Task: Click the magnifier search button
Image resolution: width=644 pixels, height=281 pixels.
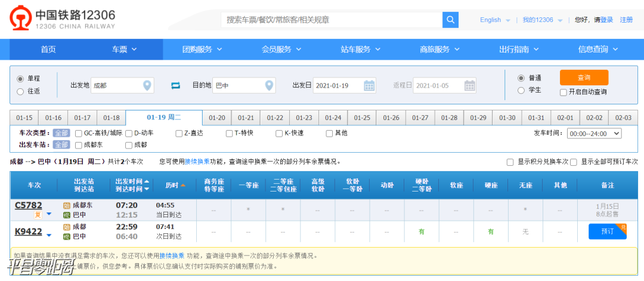Action: pyautogui.click(x=450, y=20)
